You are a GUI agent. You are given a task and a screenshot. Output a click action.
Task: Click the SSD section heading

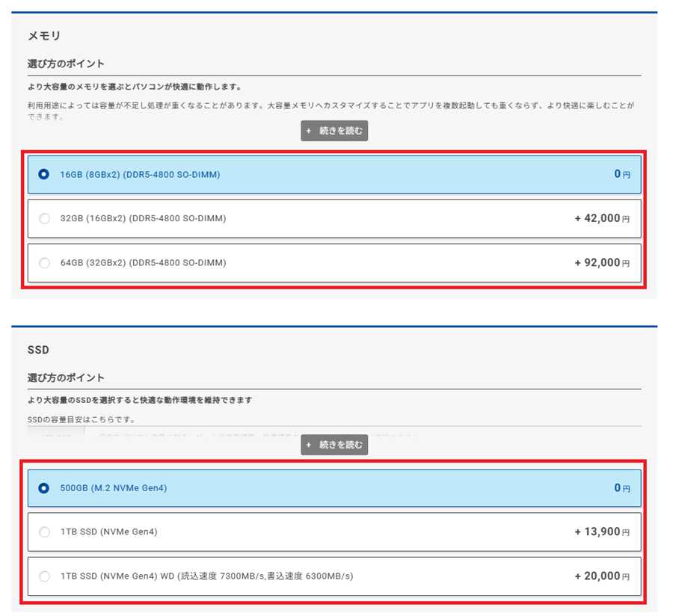coord(38,349)
